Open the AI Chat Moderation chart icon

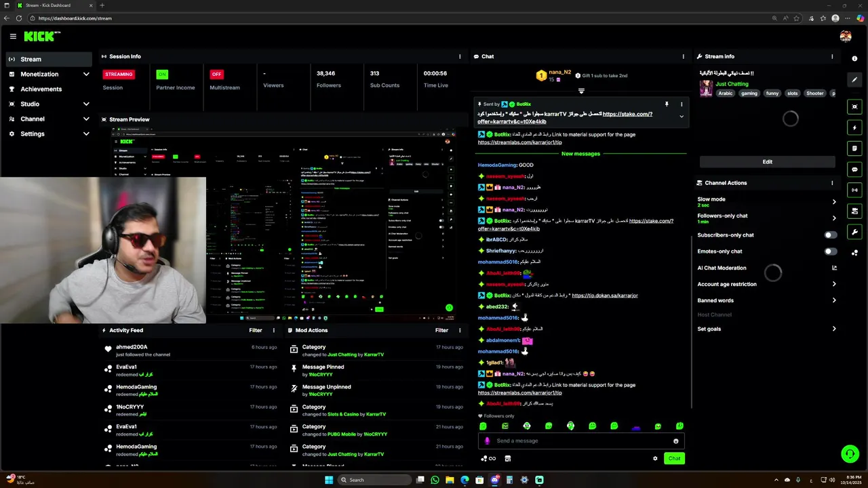coord(834,268)
